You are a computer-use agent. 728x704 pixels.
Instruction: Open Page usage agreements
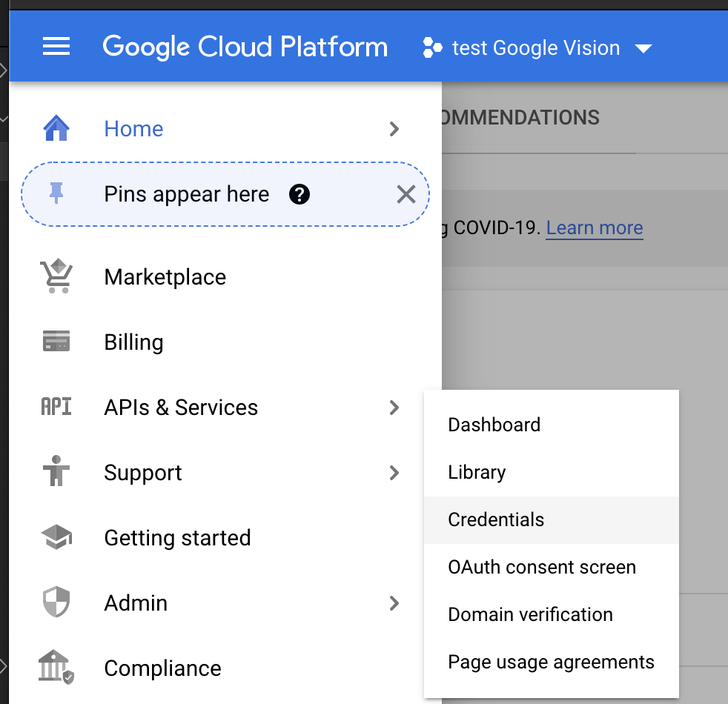[551, 663]
